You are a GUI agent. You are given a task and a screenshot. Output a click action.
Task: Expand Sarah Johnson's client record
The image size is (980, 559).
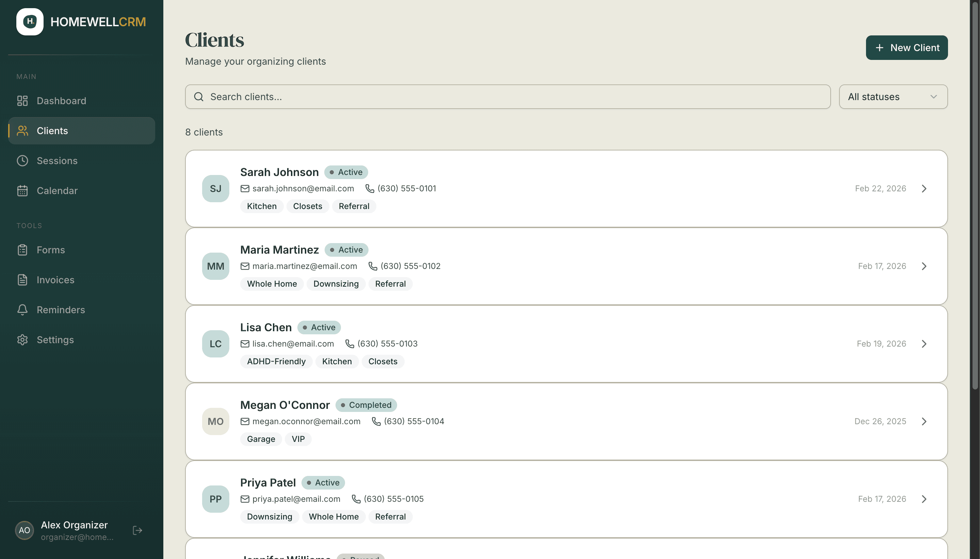pos(924,189)
